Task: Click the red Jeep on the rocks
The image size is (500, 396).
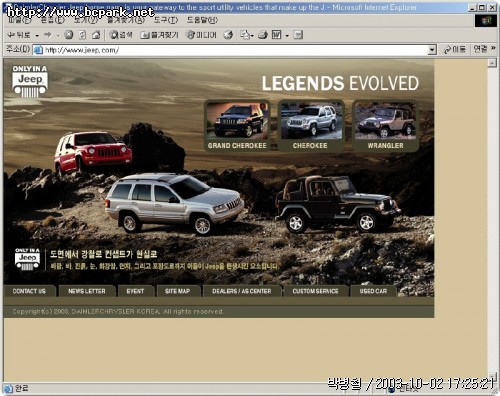Action: 93,152
